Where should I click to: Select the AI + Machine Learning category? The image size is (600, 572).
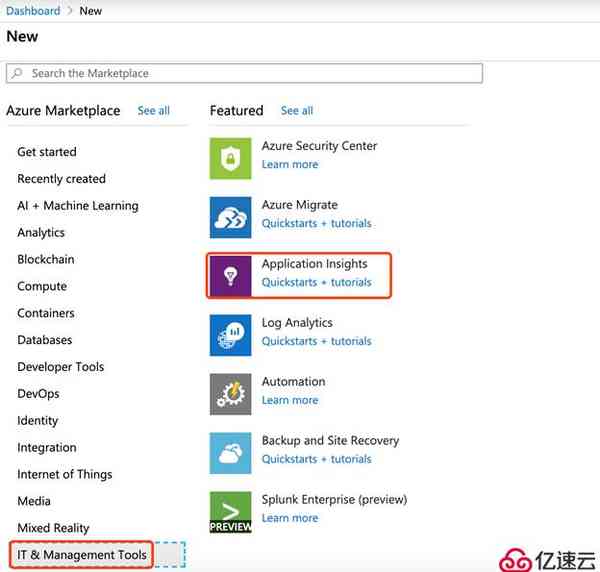tap(78, 205)
